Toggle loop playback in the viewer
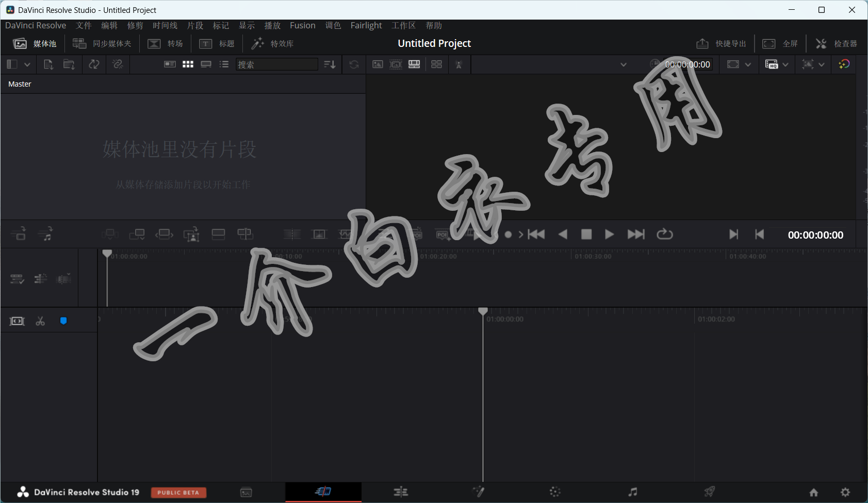This screenshot has width=868, height=503. click(x=665, y=234)
